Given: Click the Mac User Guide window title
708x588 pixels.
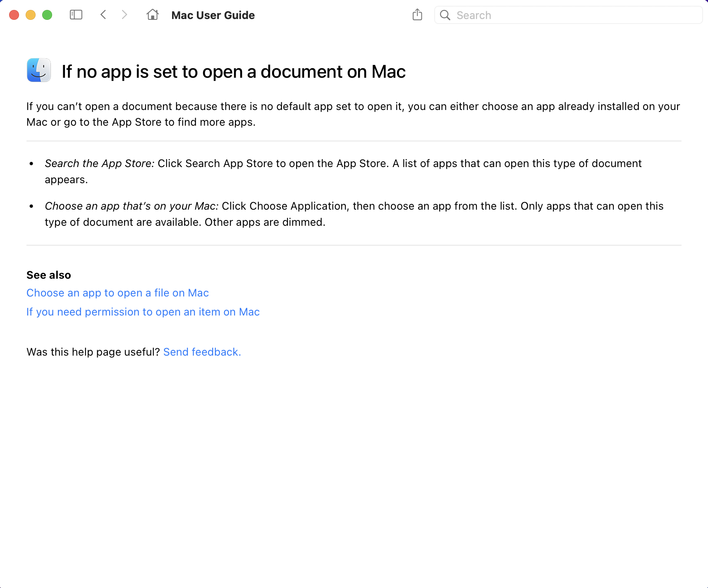Looking at the screenshot, I should [213, 15].
